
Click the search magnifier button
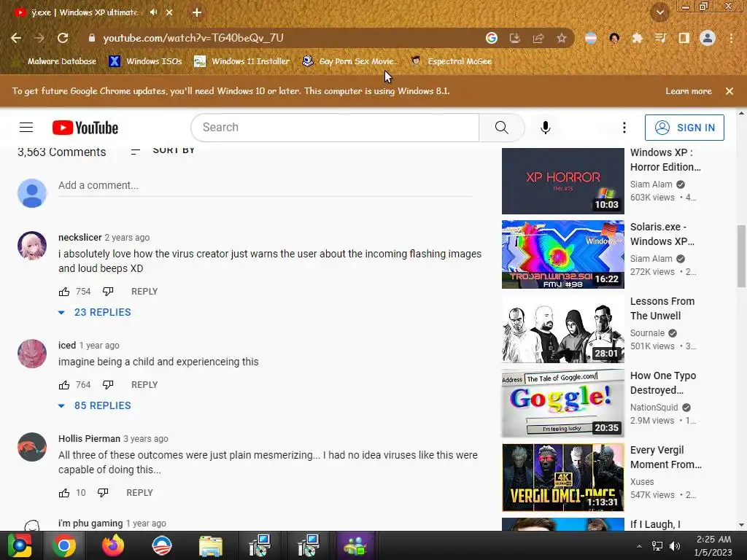click(502, 127)
